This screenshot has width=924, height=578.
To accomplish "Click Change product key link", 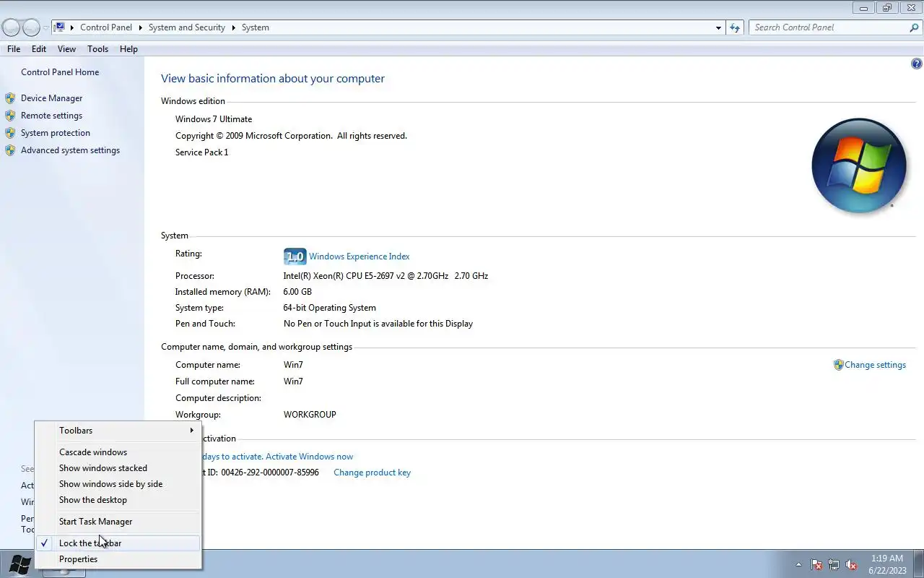I will tap(372, 473).
